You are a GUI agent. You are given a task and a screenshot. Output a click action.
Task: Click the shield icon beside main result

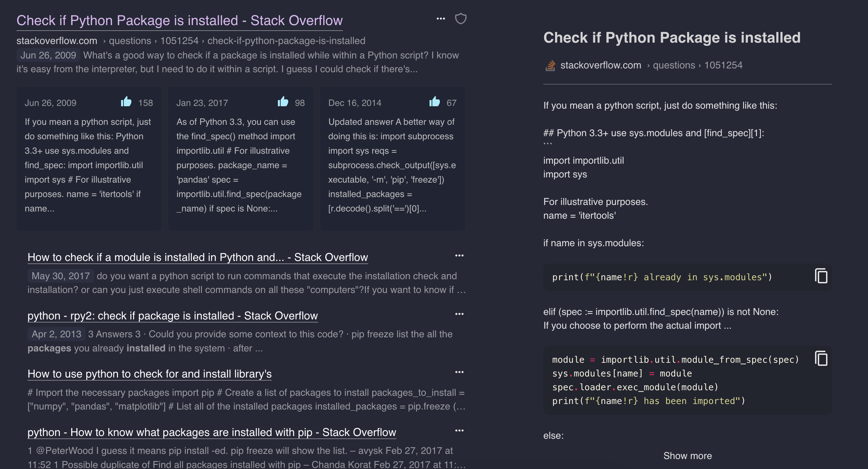(x=460, y=19)
